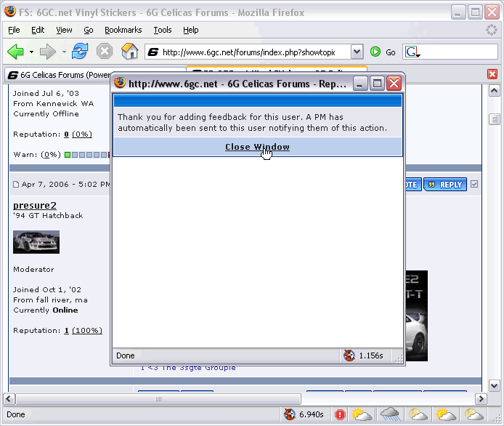Click the third partly cloudy weather icon
Image resolution: width=504 pixels, height=426 pixels.
click(x=418, y=414)
